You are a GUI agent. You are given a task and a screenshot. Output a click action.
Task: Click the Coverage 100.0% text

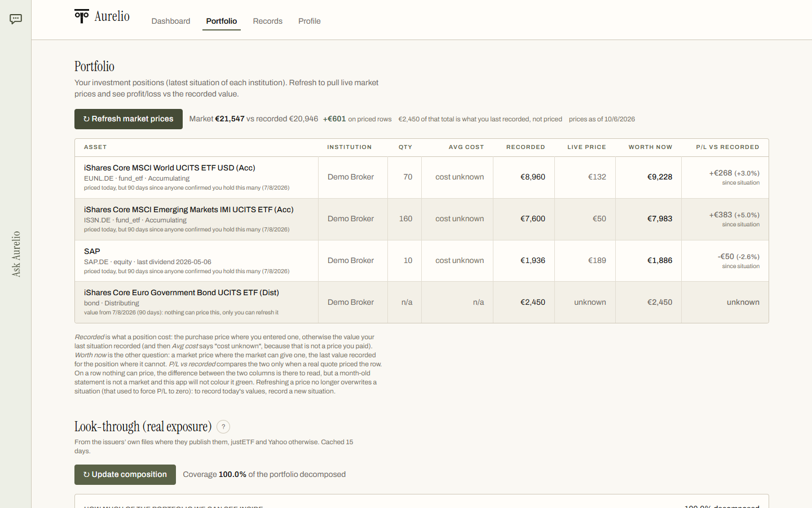coord(215,475)
